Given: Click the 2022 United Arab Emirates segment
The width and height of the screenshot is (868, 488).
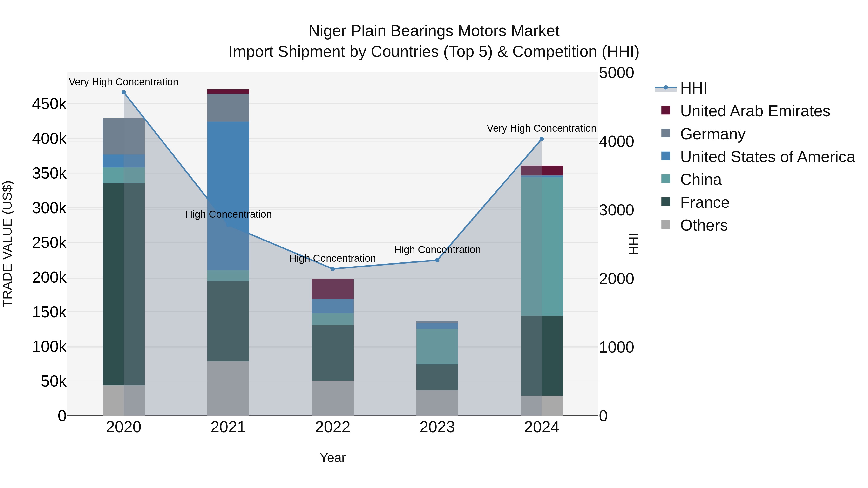Looking at the screenshot, I should [332, 289].
